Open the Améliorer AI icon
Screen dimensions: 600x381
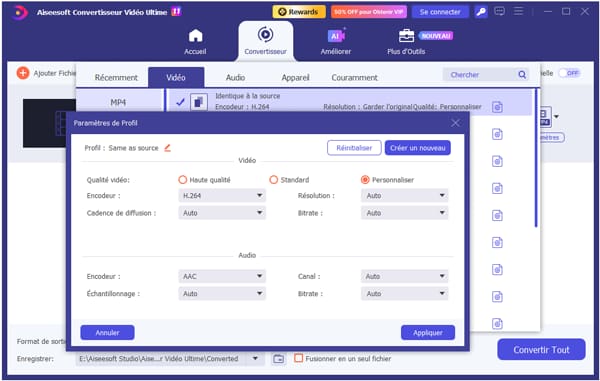tap(336, 36)
